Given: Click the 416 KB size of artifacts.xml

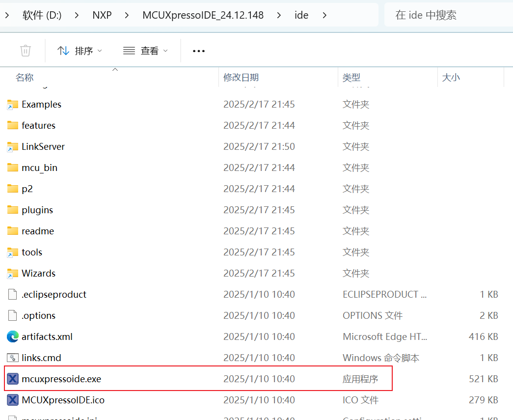Looking at the screenshot, I should (x=483, y=336).
